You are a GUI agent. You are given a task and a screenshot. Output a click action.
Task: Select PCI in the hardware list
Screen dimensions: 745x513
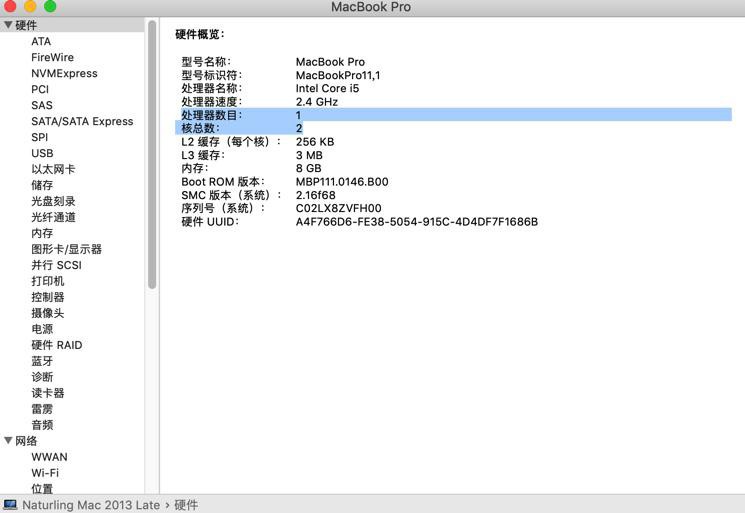point(40,89)
